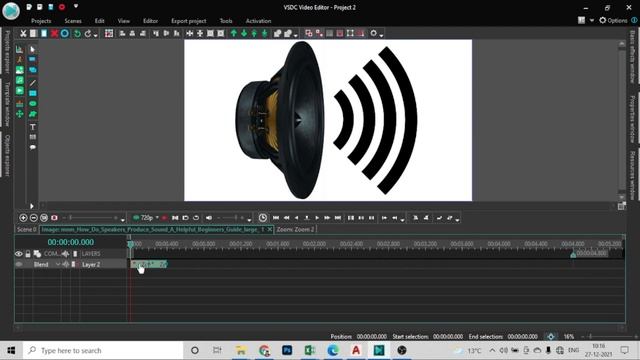Open the quick access toolbar dropdown in title bar
The height and width of the screenshot is (360, 640).
[76, 7]
